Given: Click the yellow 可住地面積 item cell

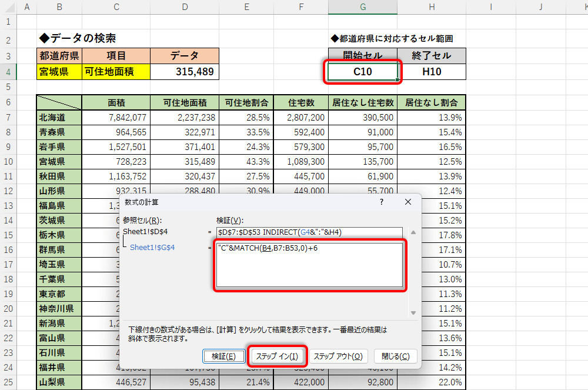Looking at the screenshot, I should tap(116, 72).
